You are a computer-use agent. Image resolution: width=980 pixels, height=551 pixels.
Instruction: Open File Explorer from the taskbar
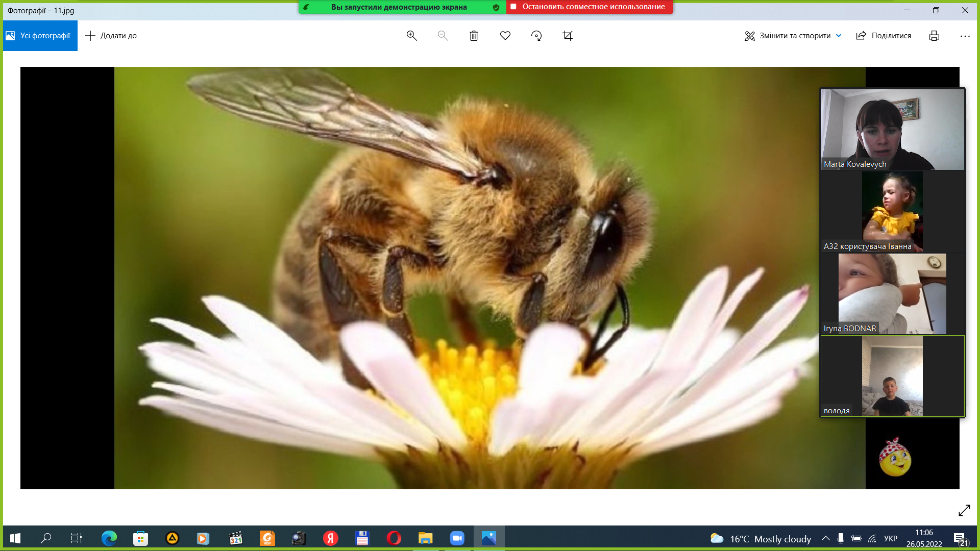[425, 538]
